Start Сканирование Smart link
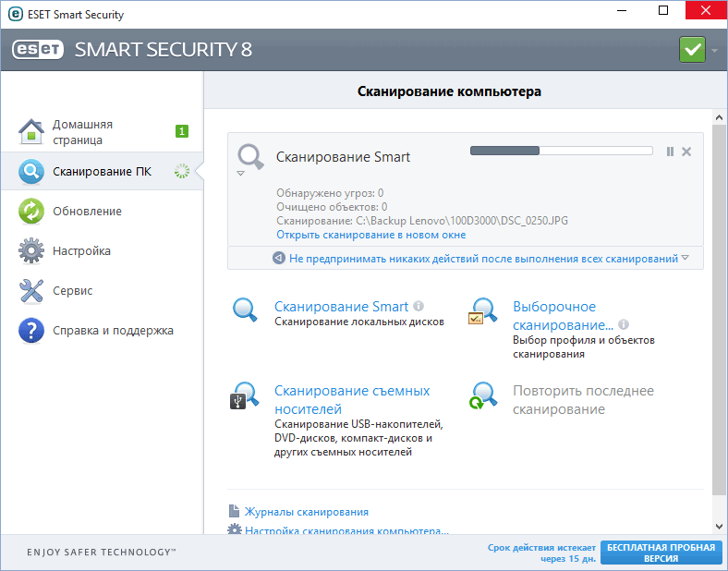 [341, 307]
